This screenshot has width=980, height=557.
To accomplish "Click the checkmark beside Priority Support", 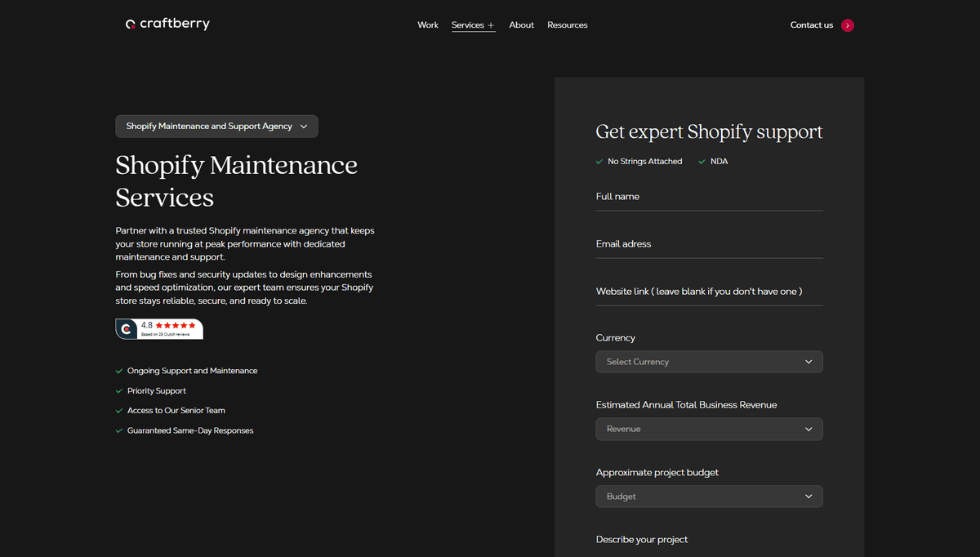I will pyautogui.click(x=119, y=391).
